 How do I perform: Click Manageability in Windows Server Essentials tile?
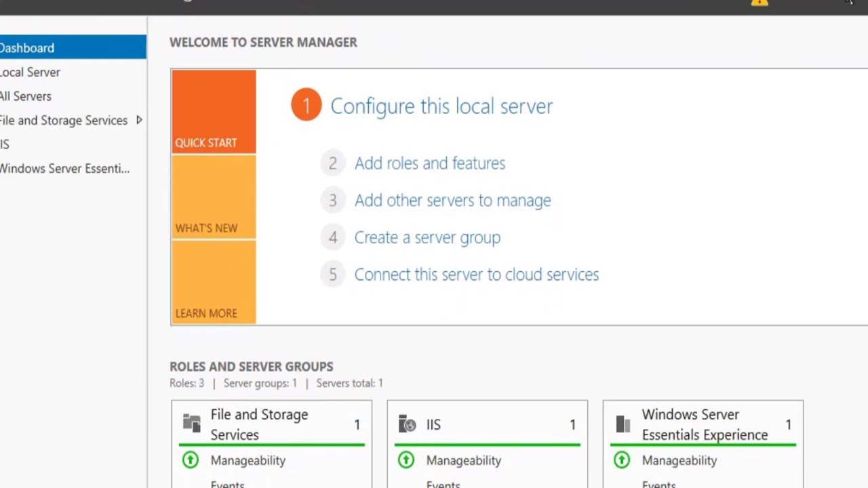tap(679, 461)
